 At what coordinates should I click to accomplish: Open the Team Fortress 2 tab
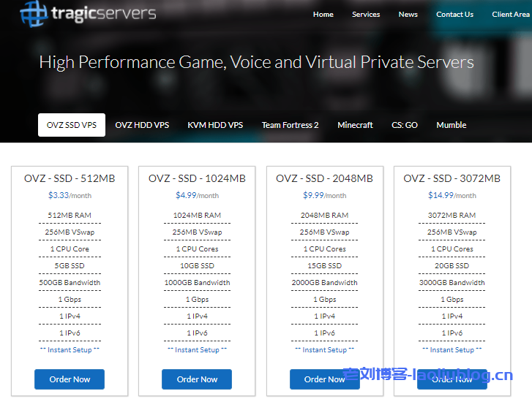click(x=290, y=125)
